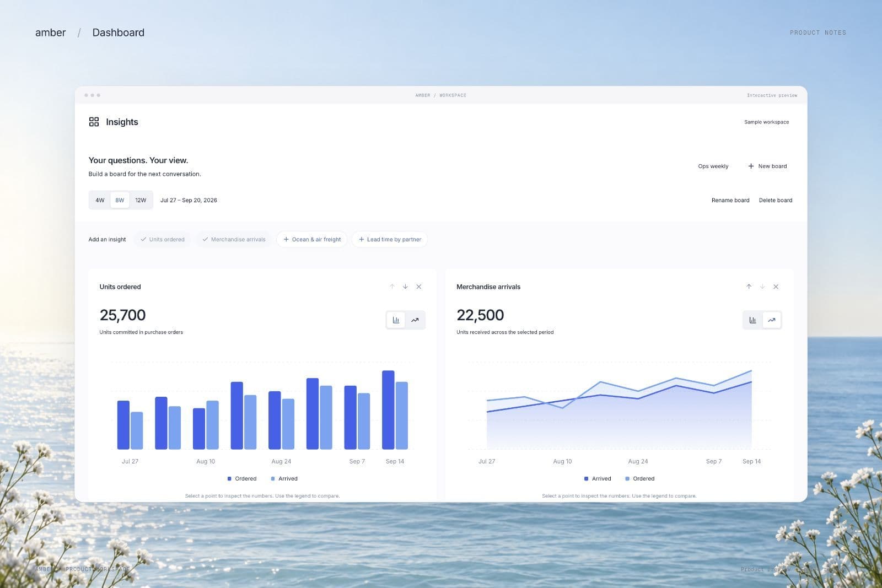Toggle the Merchandise arrivals insight chip
This screenshot has height=588, width=882.
tap(234, 239)
